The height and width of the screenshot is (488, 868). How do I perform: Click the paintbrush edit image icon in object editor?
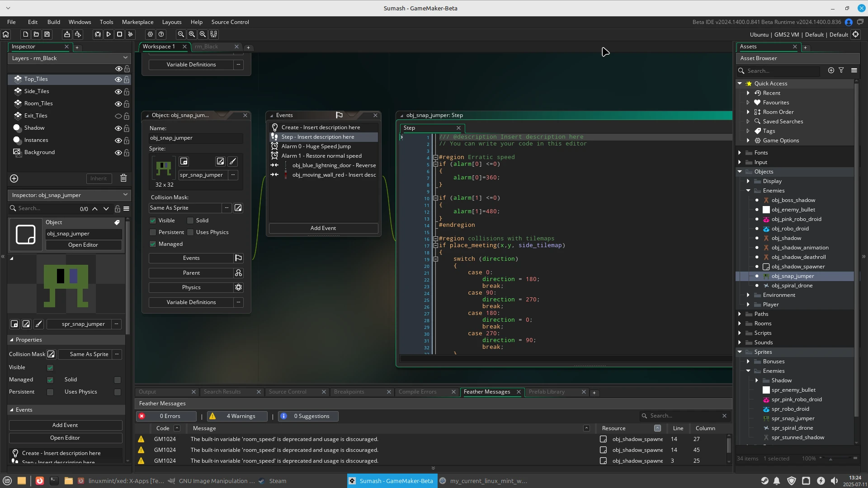click(233, 161)
